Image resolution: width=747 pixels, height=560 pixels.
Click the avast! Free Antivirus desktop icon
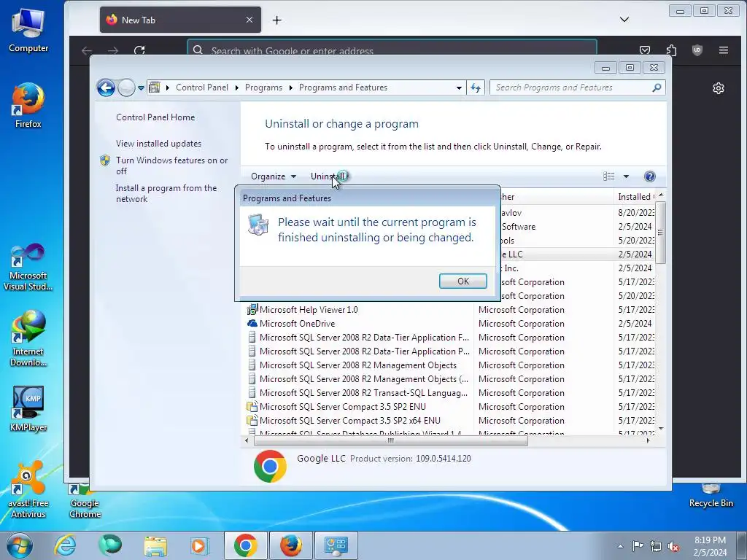tap(28, 489)
